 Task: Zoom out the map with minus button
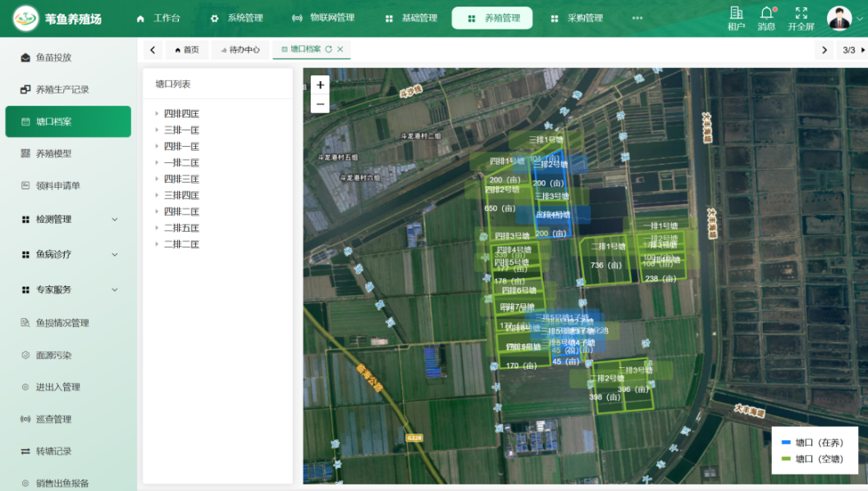pos(321,104)
